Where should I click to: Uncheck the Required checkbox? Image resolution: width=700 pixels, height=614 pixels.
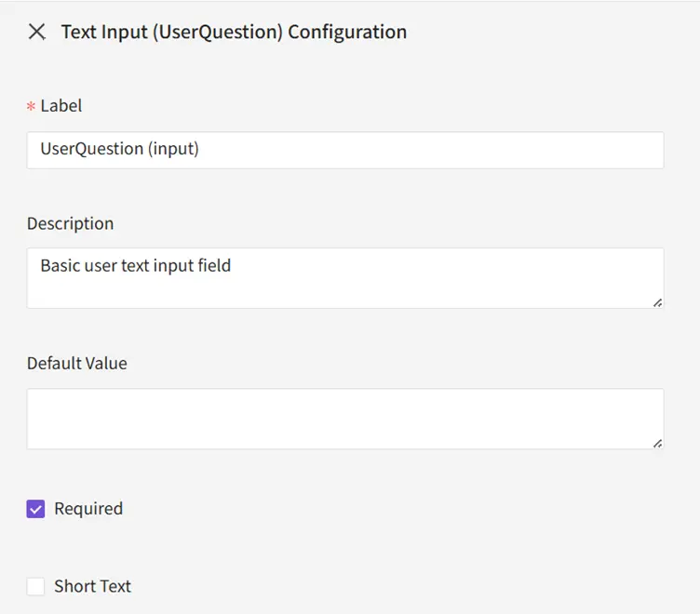pos(35,509)
